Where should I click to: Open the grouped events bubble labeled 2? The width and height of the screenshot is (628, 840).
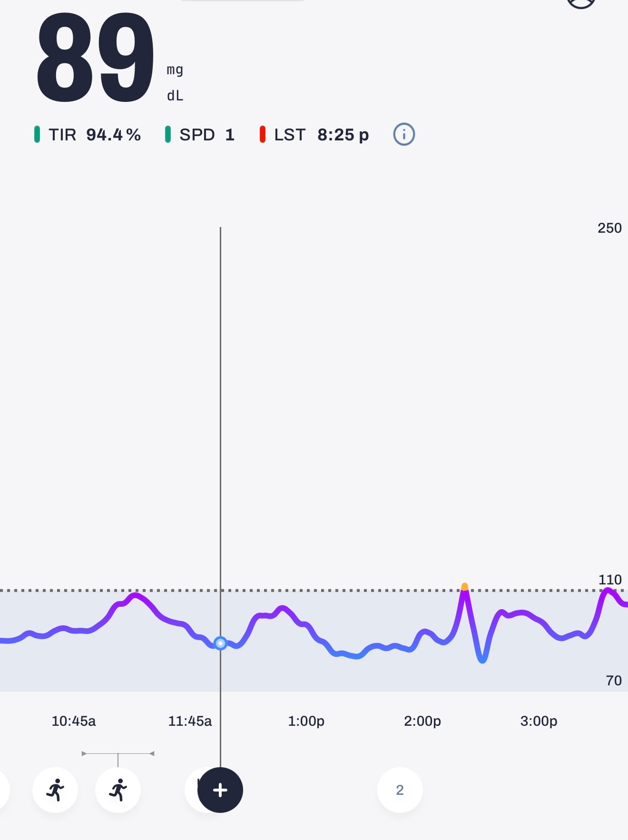(400, 790)
